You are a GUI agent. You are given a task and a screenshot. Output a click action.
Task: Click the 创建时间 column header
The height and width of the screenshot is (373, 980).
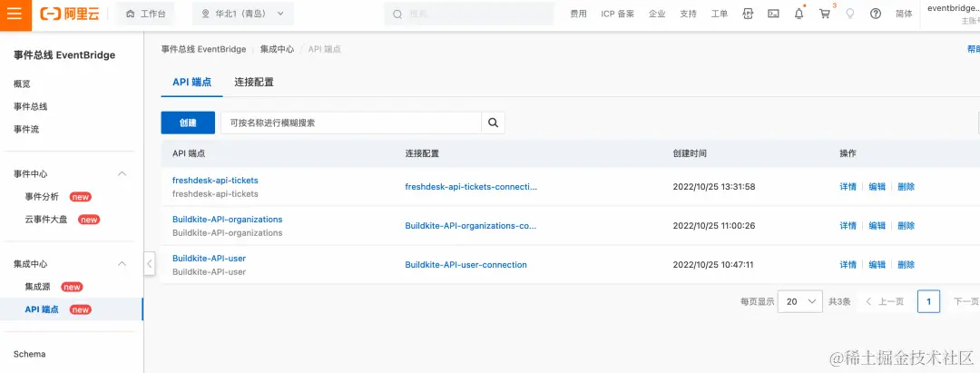click(x=690, y=153)
